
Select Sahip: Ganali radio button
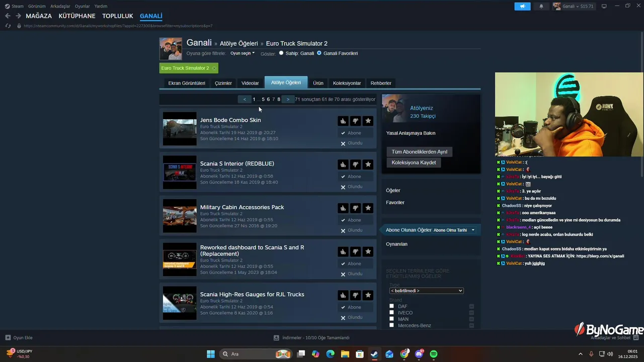click(x=281, y=53)
